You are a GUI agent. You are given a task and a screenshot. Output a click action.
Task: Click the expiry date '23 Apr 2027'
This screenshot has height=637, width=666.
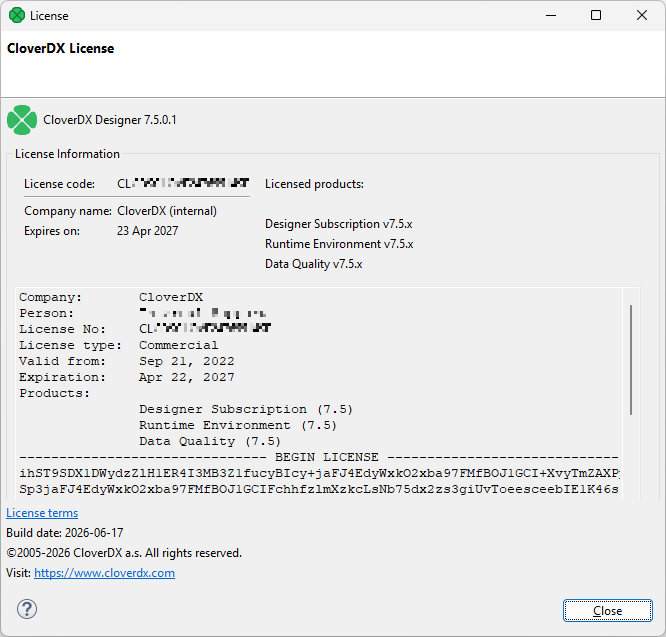click(147, 231)
